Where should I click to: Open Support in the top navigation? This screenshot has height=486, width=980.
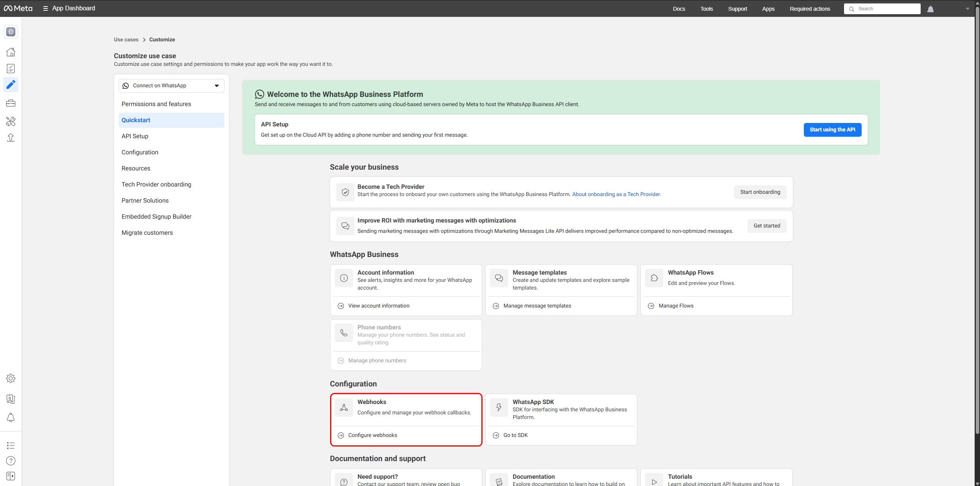pyautogui.click(x=737, y=9)
